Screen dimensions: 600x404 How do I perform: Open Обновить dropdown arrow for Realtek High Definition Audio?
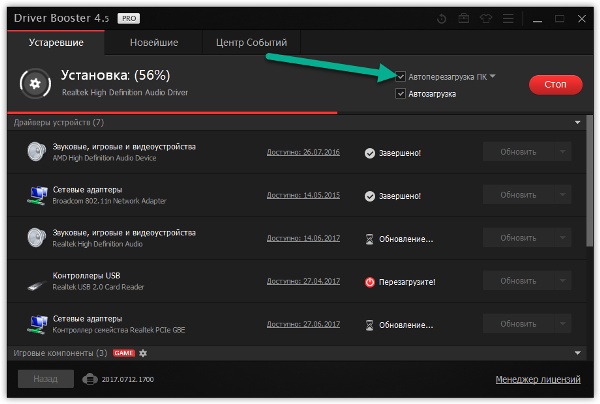tap(563, 238)
